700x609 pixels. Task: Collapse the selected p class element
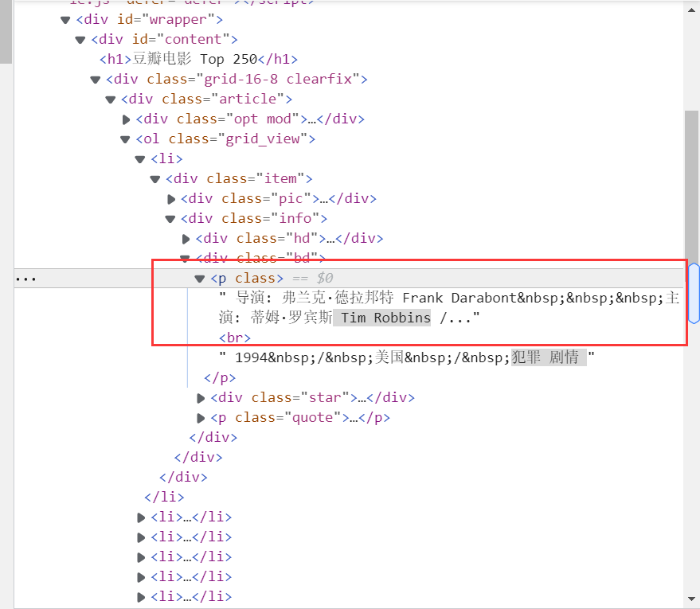coord(200,279)
